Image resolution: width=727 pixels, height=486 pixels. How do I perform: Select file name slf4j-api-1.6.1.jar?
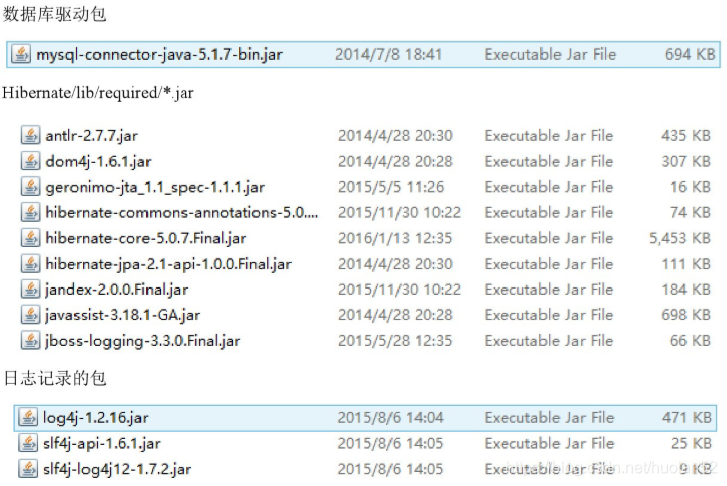click(x=102, y=444)
